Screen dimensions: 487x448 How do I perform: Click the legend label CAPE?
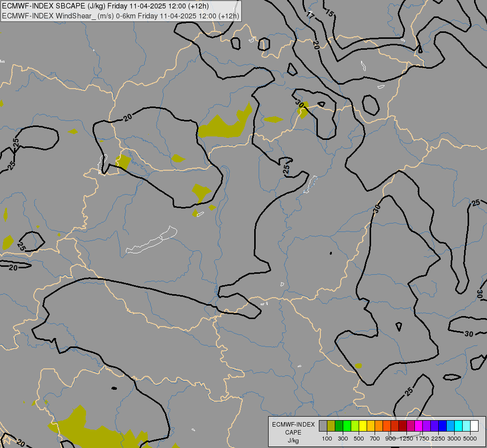point(293,433)
